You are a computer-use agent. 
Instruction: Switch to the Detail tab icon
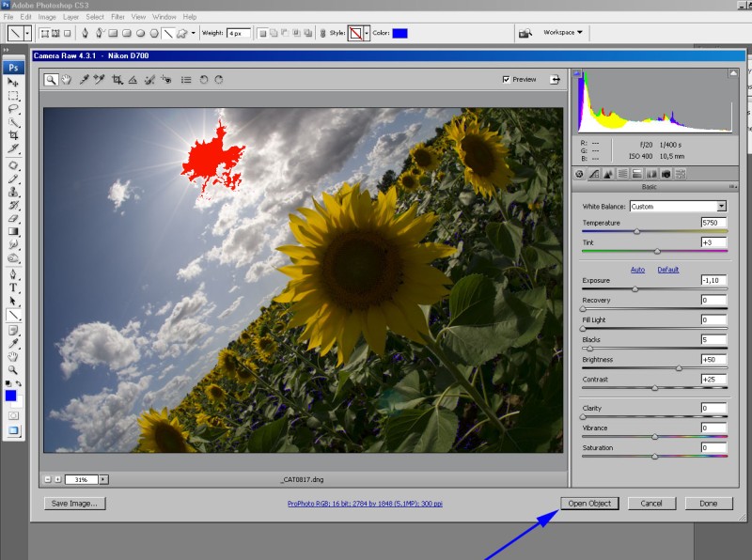[608, 174]
